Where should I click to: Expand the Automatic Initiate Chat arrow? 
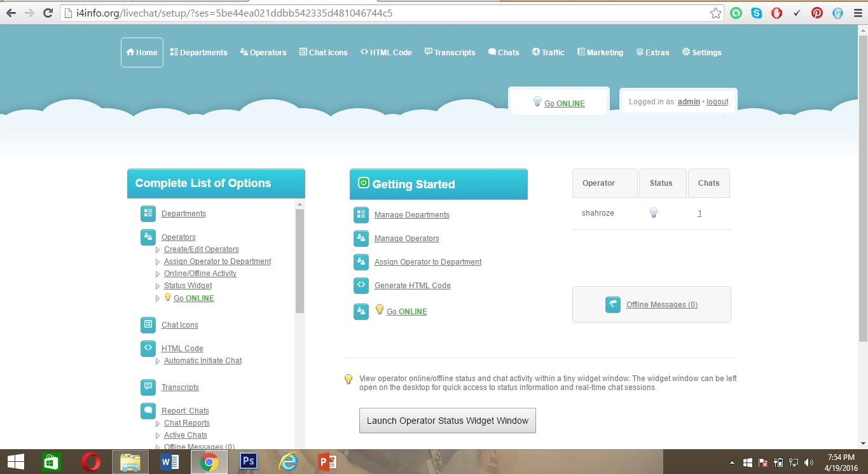click(158, 361)
